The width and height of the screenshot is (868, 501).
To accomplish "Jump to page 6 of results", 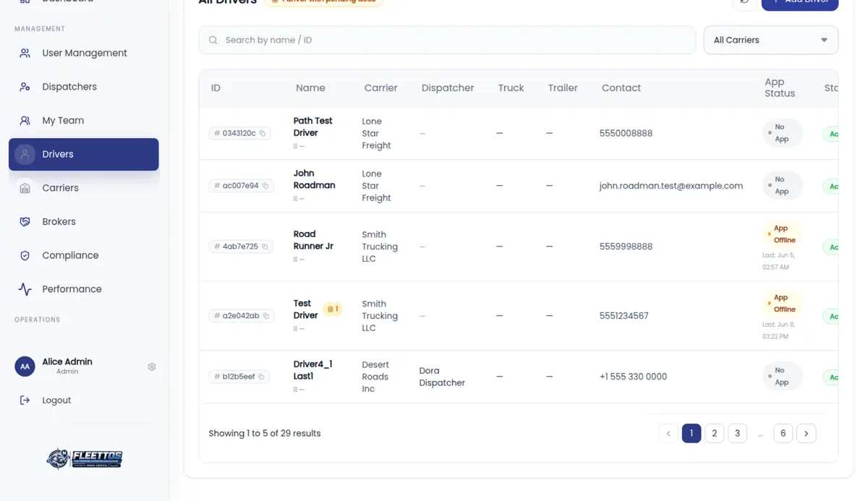I will pyautogui.click(x=783, y=433).
